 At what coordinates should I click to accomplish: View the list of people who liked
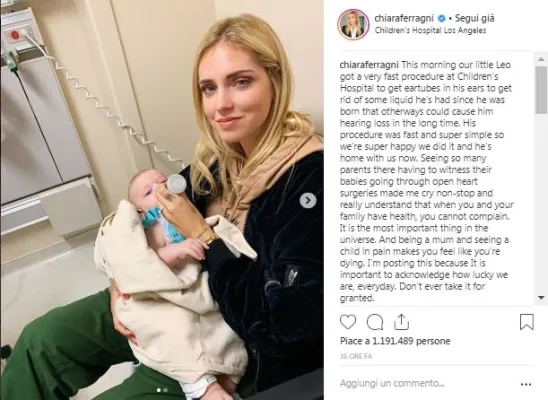[395, 341]
